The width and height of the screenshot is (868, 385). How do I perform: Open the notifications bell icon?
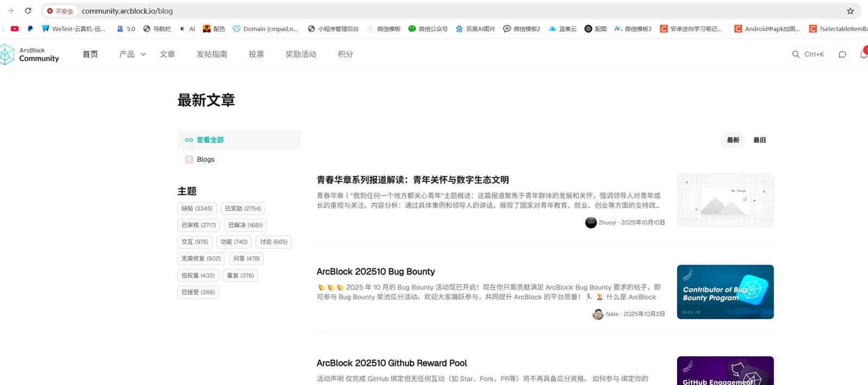coord(863,54)
